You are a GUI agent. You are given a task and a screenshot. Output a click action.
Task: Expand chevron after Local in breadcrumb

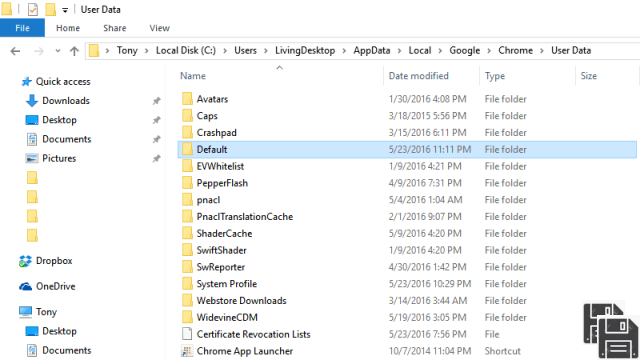click(x=440, y=51)
